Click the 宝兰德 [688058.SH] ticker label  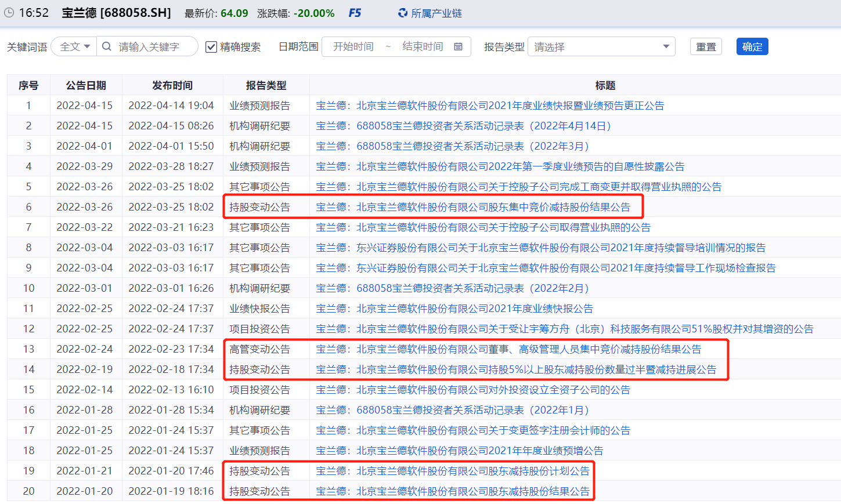113,12
